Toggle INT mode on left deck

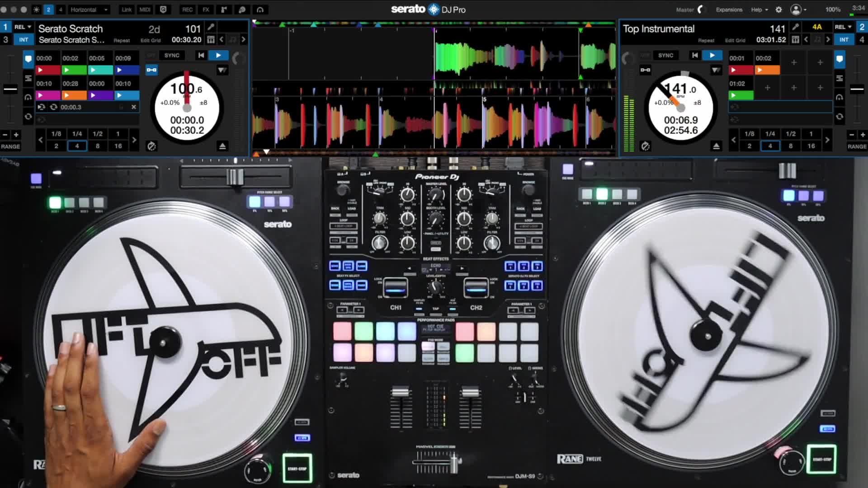tap(24, 40)
